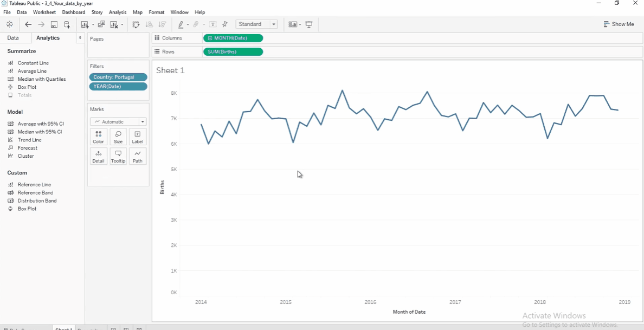Open the Standard fit dropdown
Viewport: 644px width, 330px height.
click(x=257, y=24)
